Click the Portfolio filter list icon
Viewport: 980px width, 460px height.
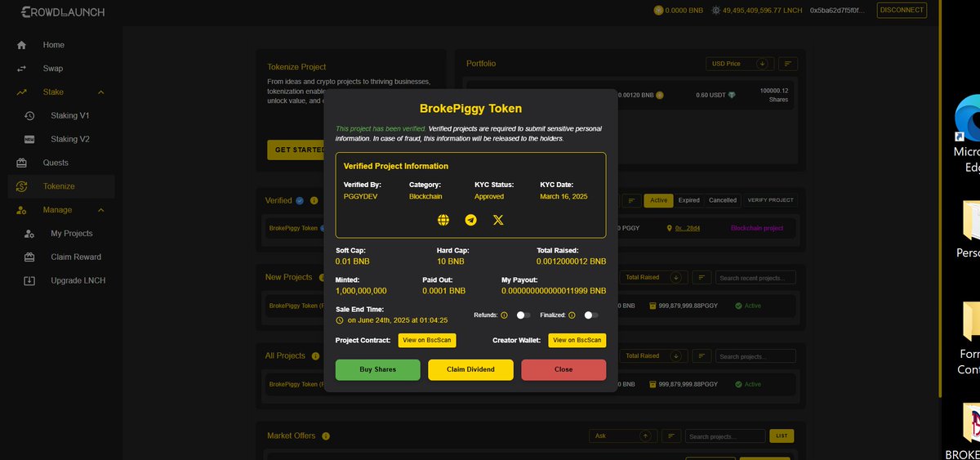click(788, 64)
